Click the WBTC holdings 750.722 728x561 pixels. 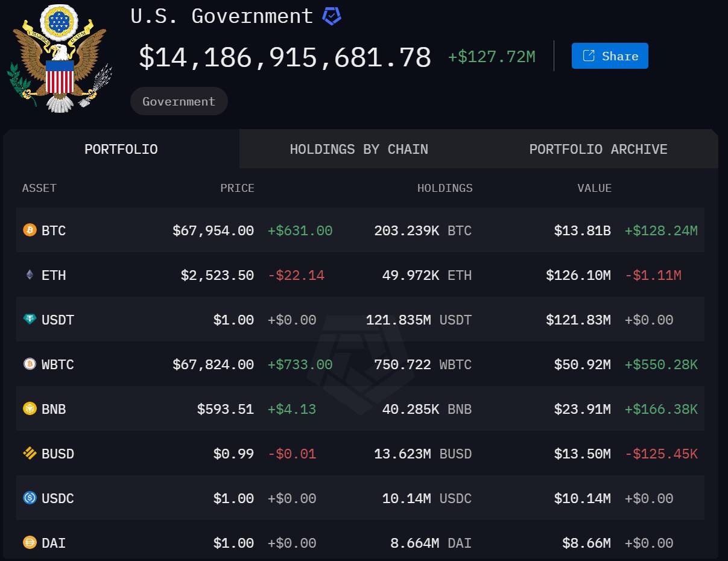point(403,364)
